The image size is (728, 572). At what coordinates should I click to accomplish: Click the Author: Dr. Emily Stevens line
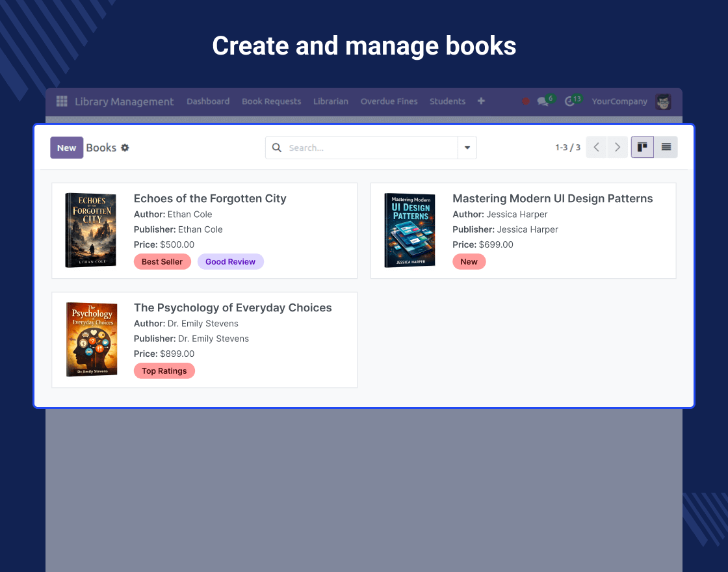tap(186, 323)
